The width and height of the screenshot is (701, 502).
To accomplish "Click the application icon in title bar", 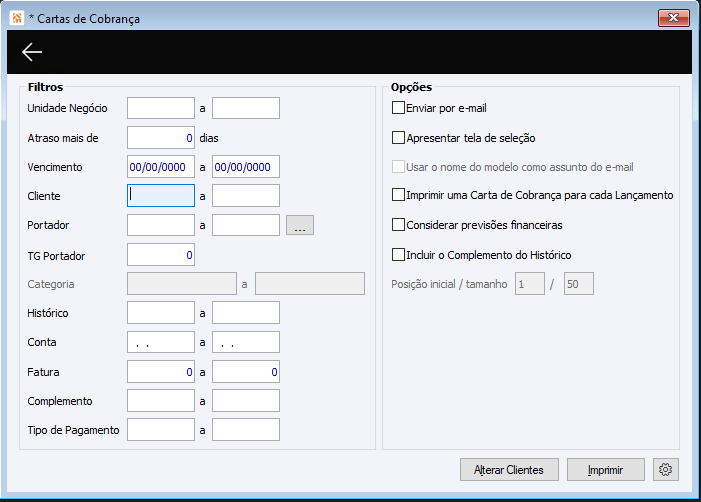I will 15,18.
